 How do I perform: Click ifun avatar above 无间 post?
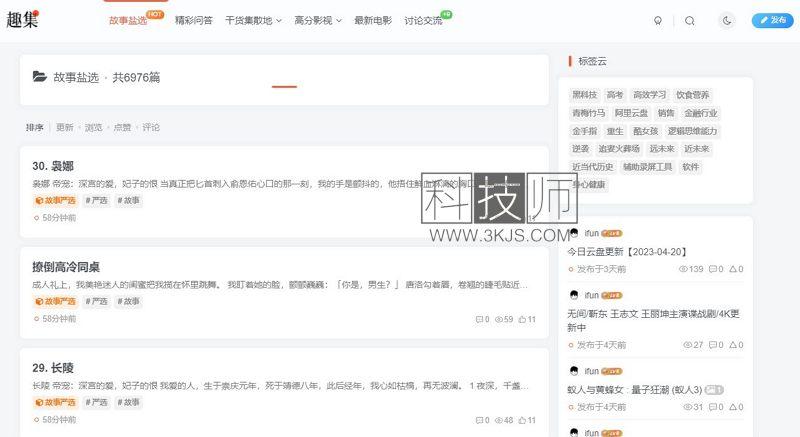click(x=574, y=295)
